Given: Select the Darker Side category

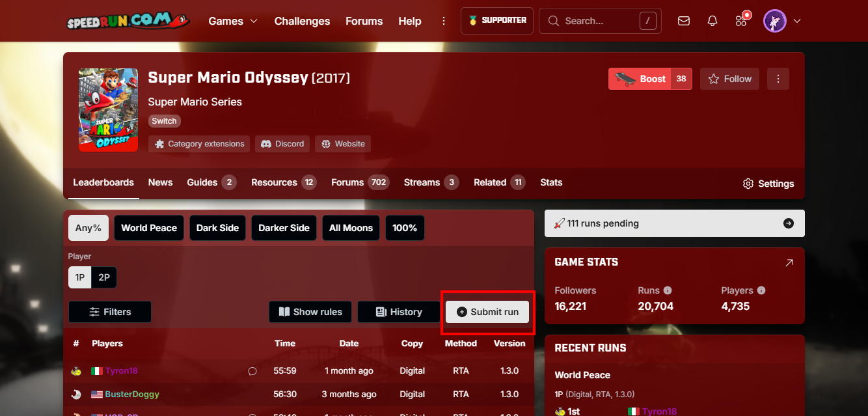Looking at the screenshot, I should click(x=284, y=228).
